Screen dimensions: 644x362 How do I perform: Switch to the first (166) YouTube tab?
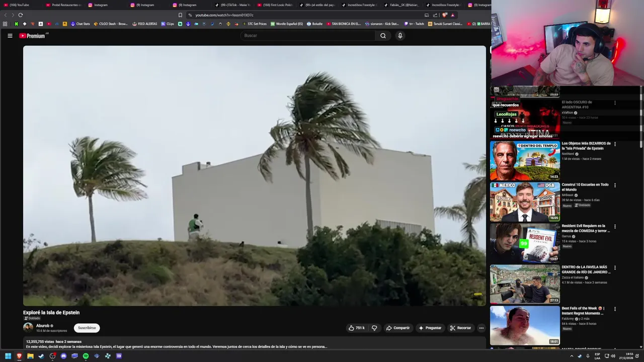[x=21, y=5]
